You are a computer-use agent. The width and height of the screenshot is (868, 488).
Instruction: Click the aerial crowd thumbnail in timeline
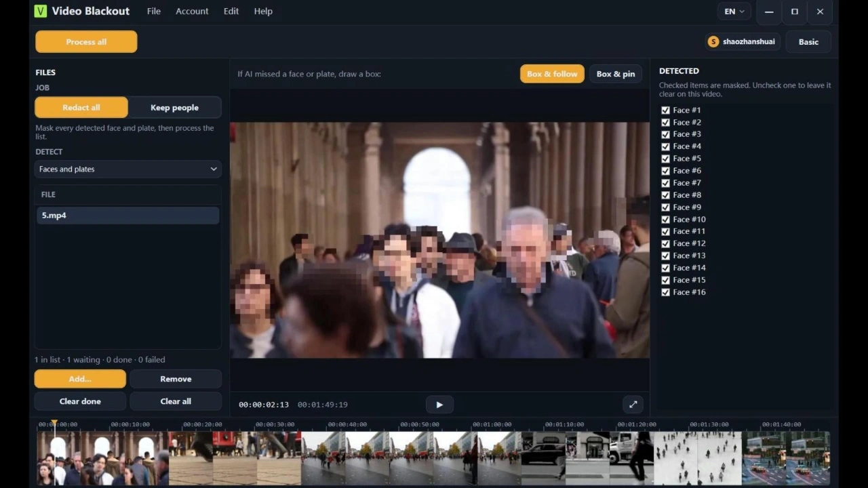pyautogui.click(x=698, y=458)
